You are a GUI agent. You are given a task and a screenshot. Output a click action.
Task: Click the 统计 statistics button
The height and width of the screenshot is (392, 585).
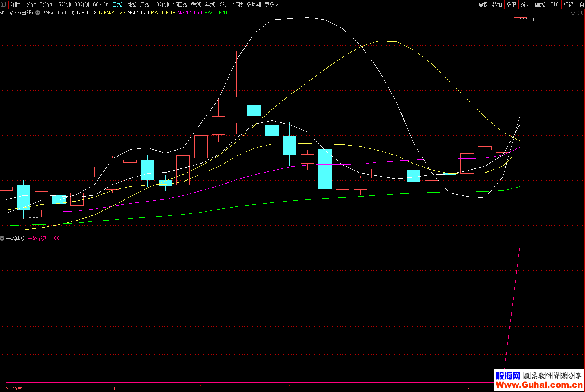click(526, 4)
